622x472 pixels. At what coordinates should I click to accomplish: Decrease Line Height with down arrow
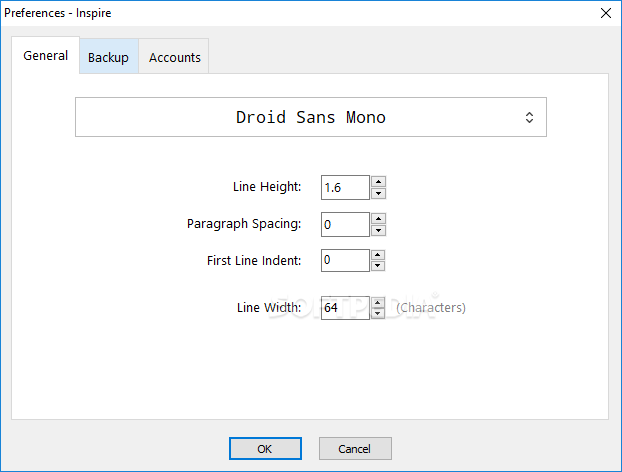coord(378,194)
